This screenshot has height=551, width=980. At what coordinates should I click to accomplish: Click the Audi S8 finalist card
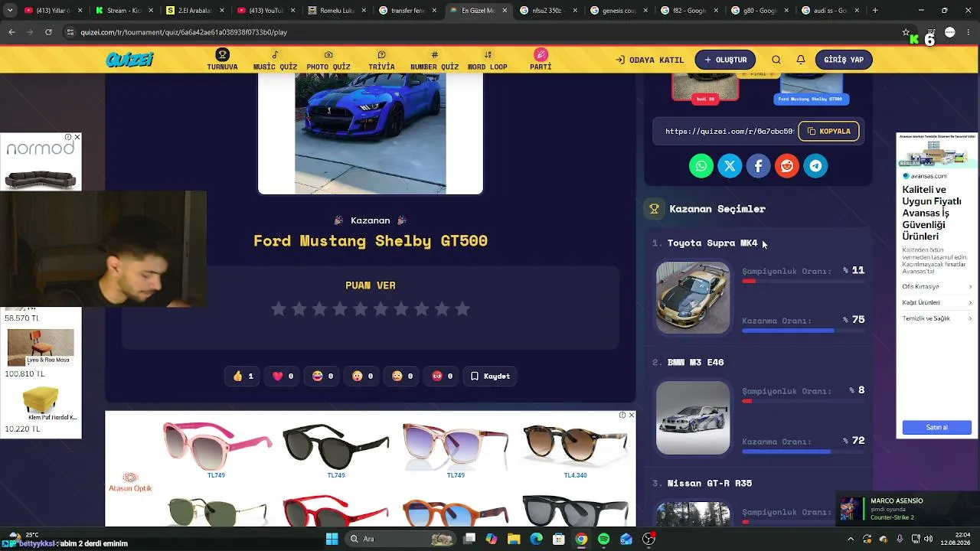(705, 87)
